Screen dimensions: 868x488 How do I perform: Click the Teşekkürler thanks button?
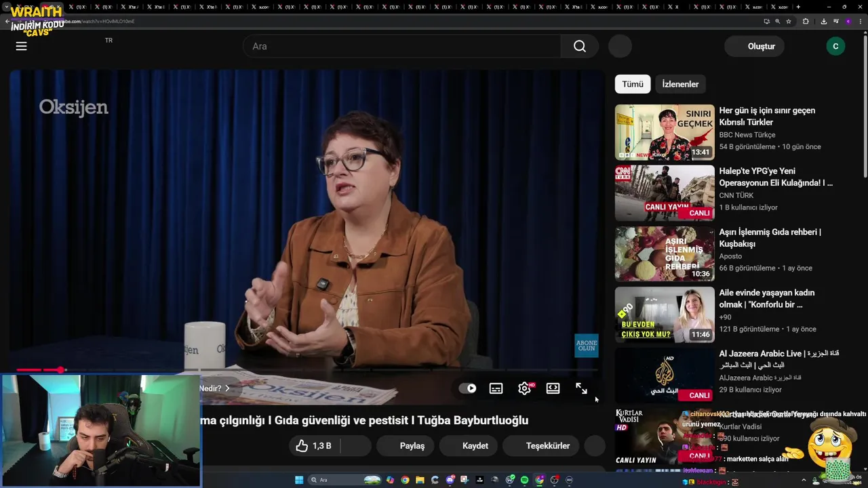click(x=541, y=446)
